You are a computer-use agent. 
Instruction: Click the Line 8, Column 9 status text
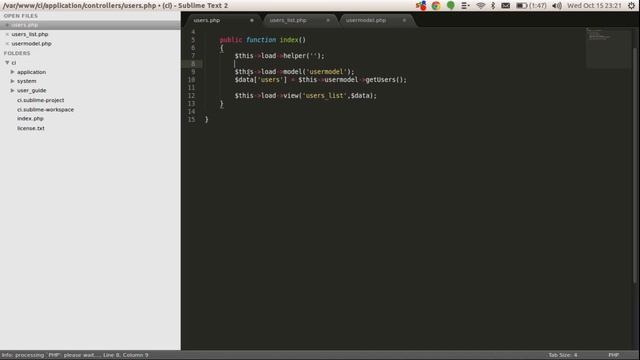(126, 355)
